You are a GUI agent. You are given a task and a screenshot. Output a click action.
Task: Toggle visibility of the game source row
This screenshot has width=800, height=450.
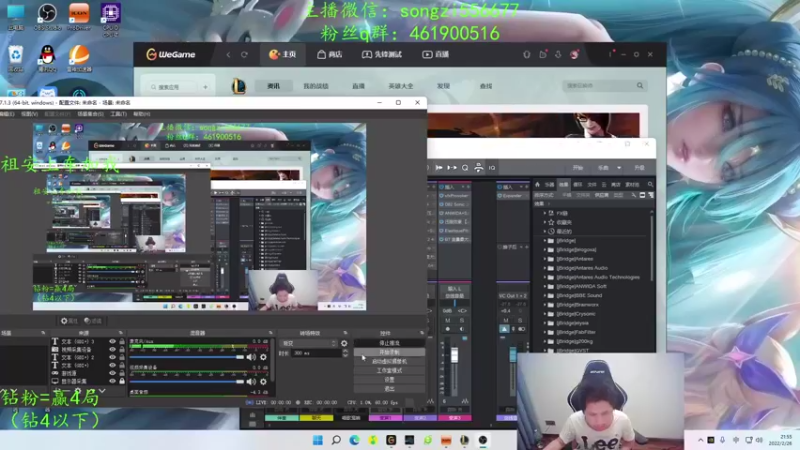pos(112,373)
